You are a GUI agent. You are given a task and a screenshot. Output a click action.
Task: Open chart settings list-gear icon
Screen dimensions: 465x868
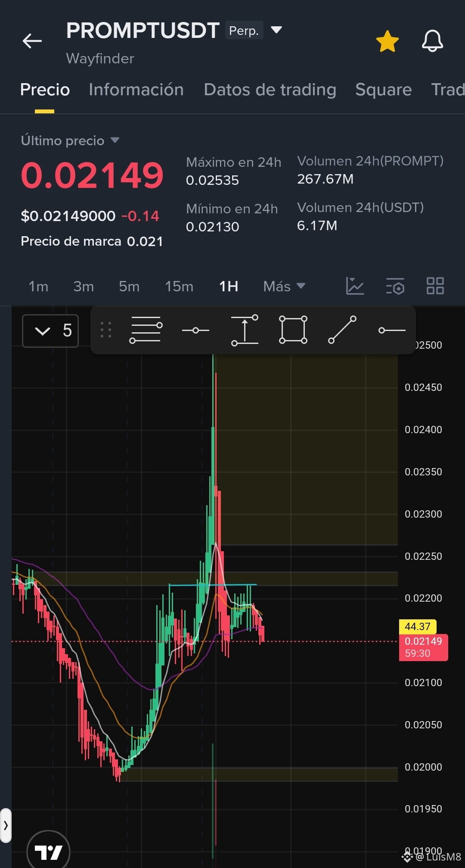click(395, 286)
